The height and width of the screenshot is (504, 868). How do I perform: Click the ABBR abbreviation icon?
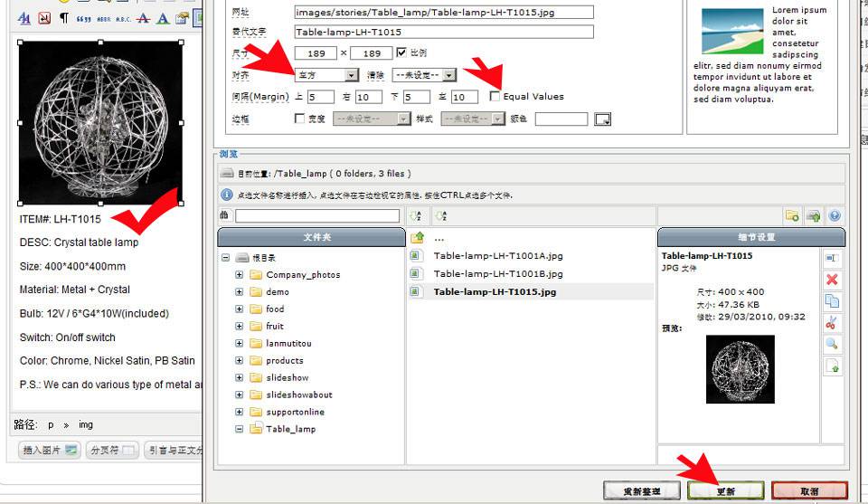[103, 19]
